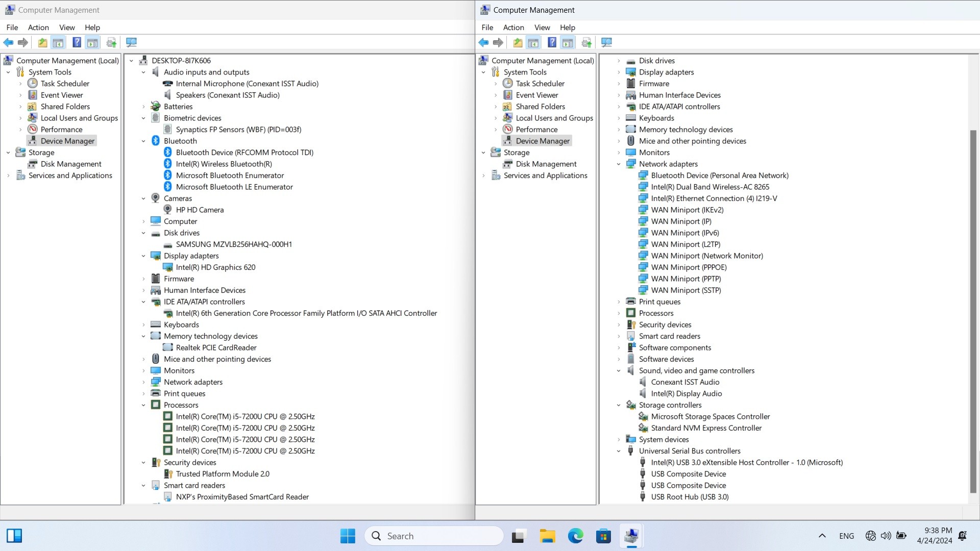Collapse Audio inputs and outputs node

click(x=143, y=72)
